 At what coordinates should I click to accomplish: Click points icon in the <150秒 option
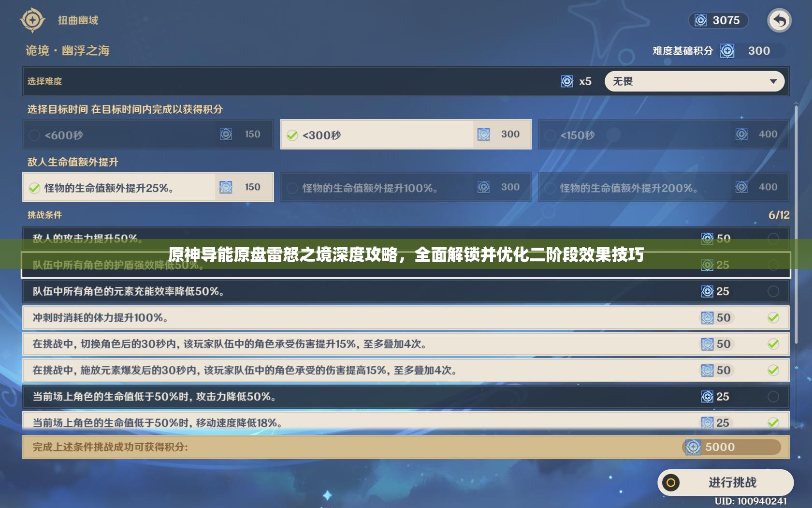[741, 134]
